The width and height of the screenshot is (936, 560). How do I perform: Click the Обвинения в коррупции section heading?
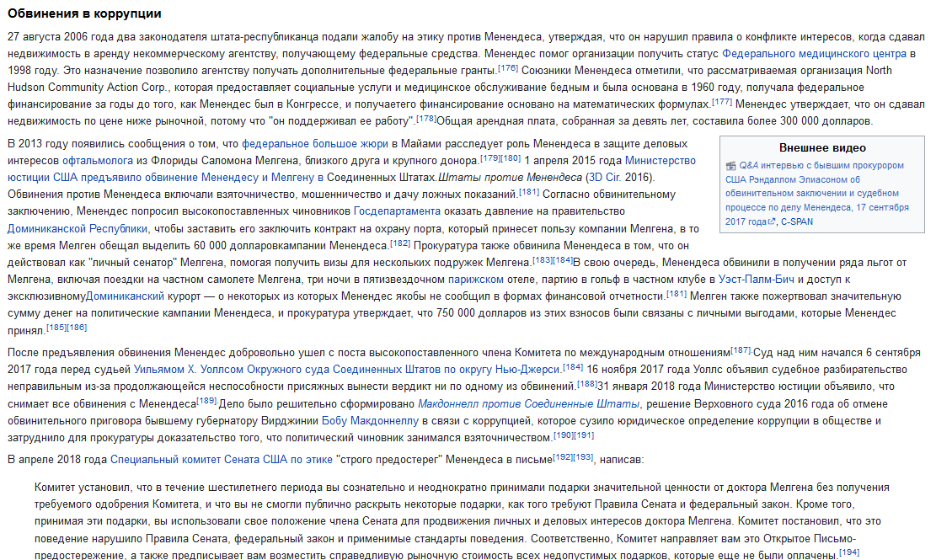click(x=84, y=13)
